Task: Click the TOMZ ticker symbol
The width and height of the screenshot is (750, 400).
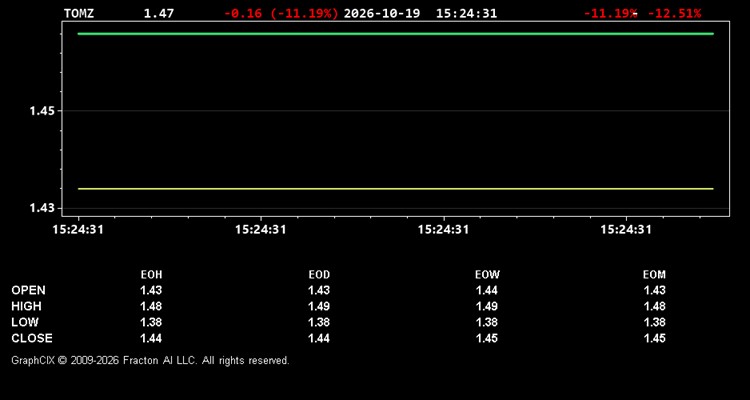Action: coord(79,13)
